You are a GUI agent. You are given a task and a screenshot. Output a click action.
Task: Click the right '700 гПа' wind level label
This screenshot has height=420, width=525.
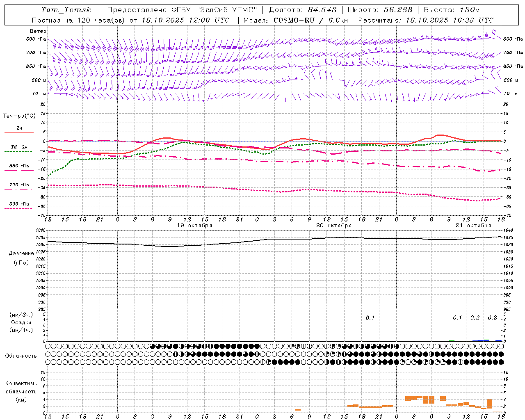513,52
